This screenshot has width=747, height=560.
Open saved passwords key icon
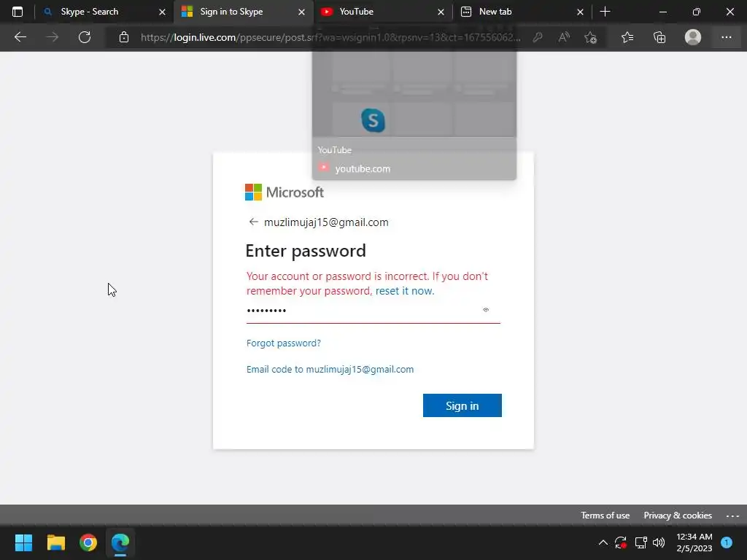(538, 37)
